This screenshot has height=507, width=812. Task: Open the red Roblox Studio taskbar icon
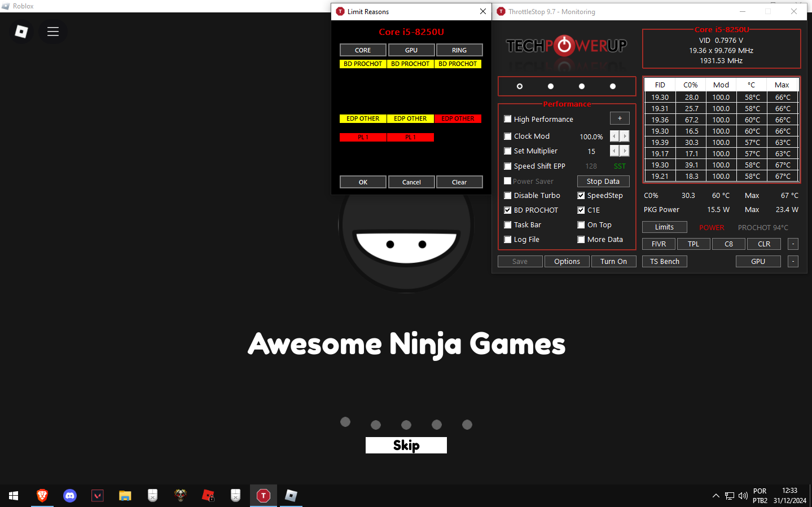[208, 496]
